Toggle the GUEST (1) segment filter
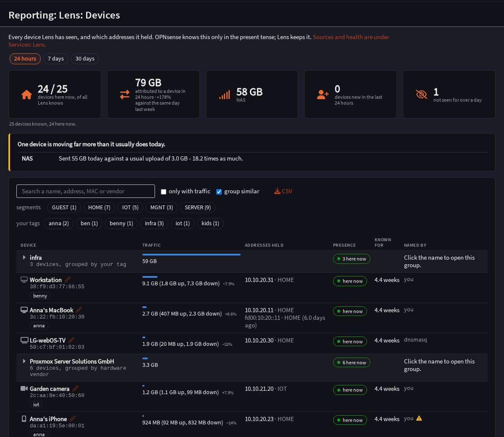 tap(64, 208)
